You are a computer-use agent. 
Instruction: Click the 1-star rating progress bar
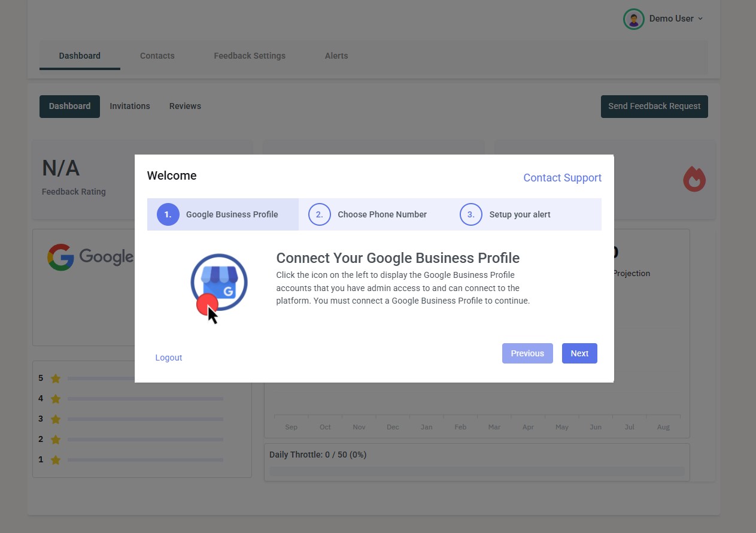pyautogui.click(x=145, y=460)
